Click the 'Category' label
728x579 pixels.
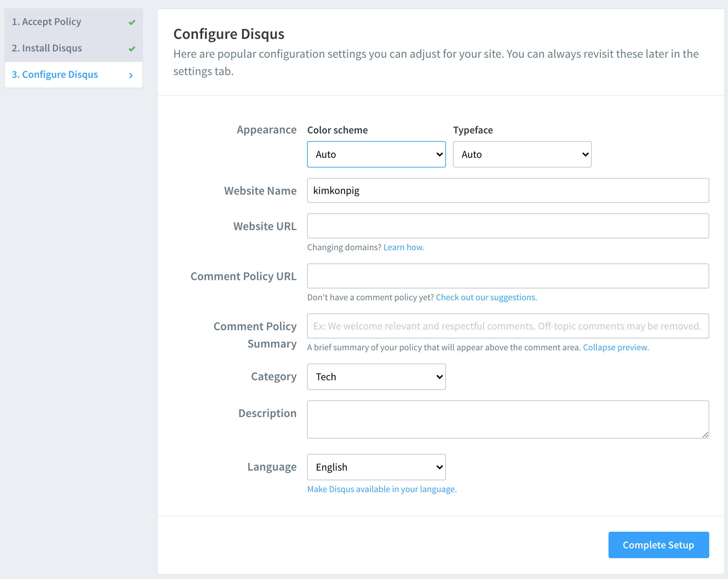coord(274,377)
